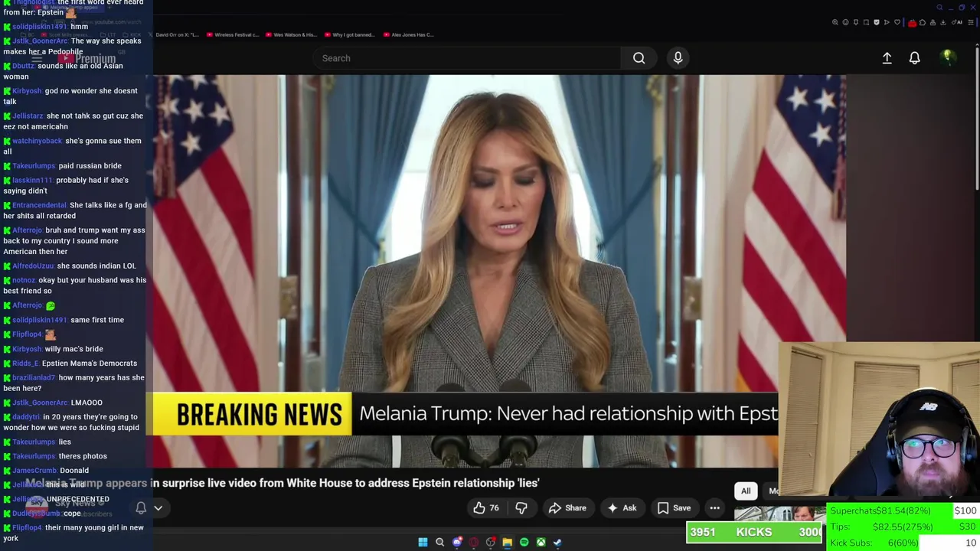Open 'Wireless Festival c...' bookmark
The image size is (980, 551).
pos(233,34)
